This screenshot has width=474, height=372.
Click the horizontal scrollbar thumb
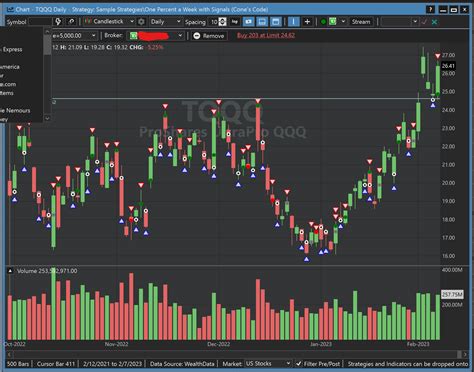(460, 354)
